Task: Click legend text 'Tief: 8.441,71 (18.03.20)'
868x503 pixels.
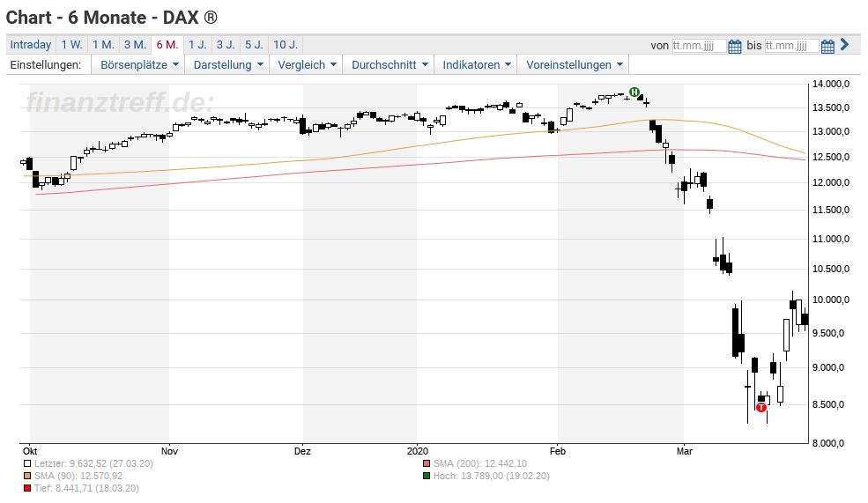Action: tap(86, 488)
